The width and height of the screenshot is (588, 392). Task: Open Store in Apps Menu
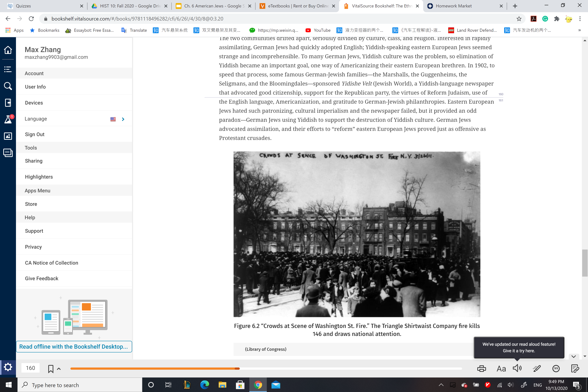pyautogui.click(x=74, y=204)
